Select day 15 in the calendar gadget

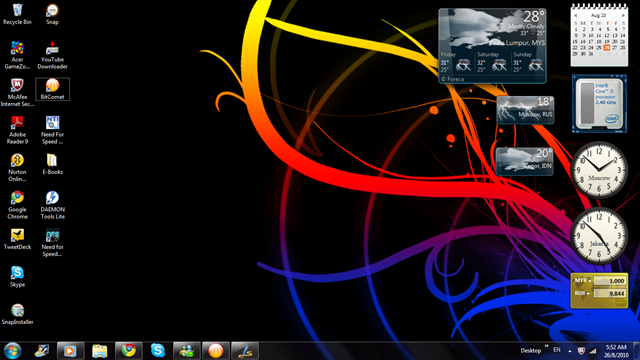(x=576, y=42)
